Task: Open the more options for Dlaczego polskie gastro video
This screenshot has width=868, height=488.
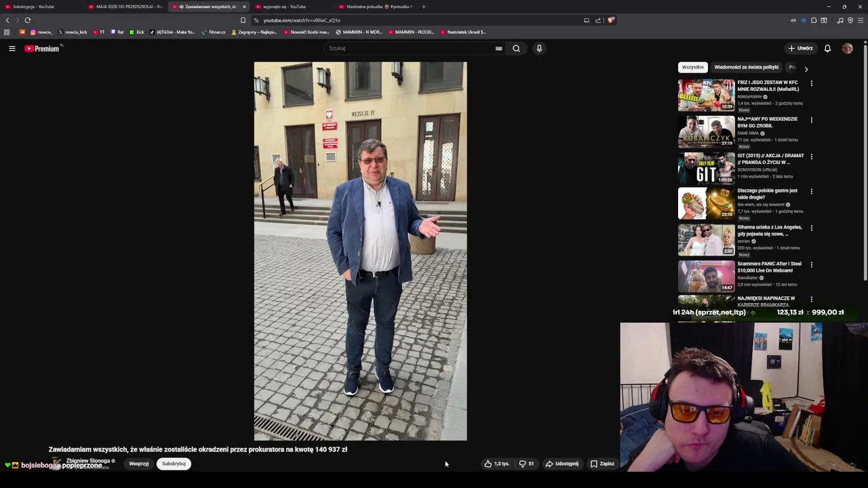Action: 811,192
